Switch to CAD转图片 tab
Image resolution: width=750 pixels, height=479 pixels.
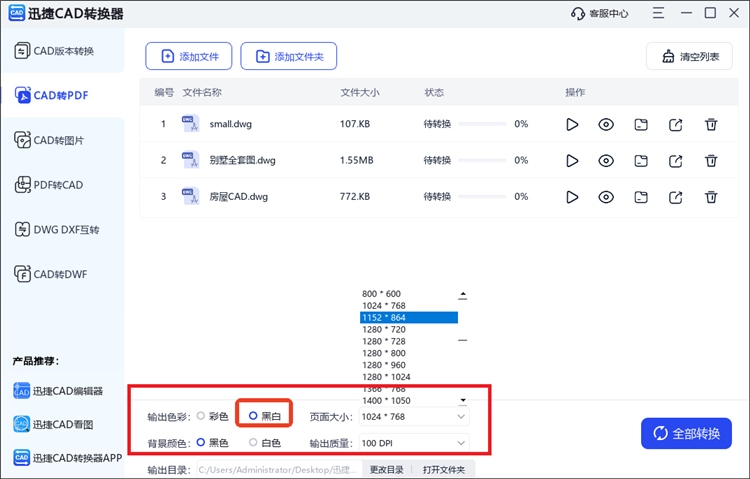[63, 140]
